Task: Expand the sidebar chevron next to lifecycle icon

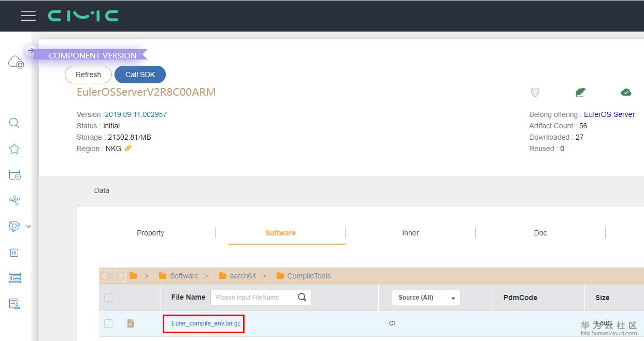Action: tap(28, 226)
